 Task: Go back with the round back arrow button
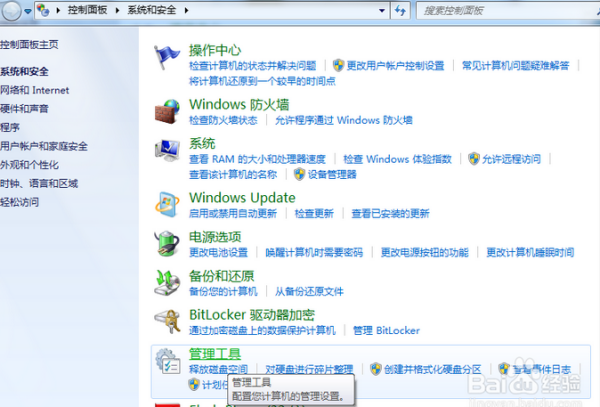pyautogui.click(x=11, y=11)
